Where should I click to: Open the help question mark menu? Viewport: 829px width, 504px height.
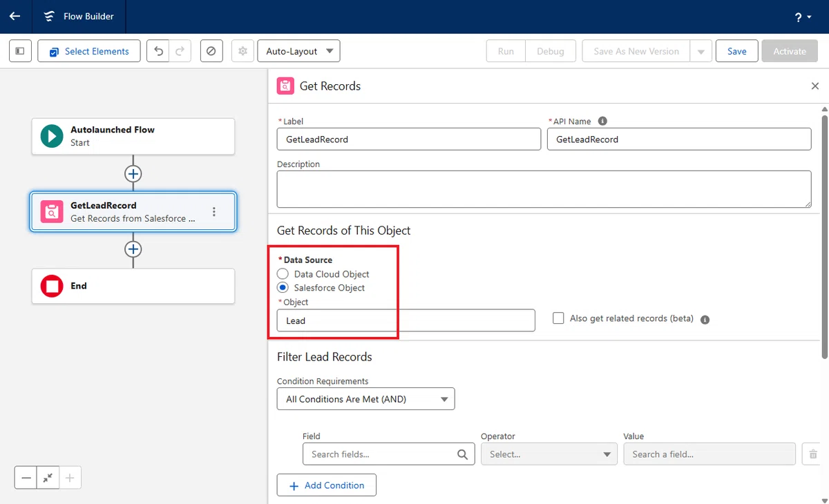[803, 17]
